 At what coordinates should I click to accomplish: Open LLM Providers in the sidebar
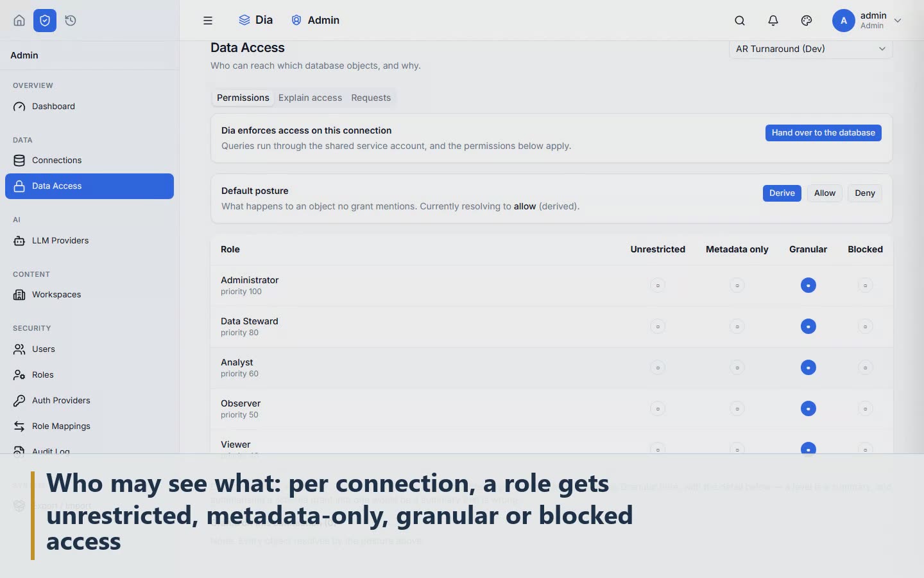tap(89, 241)
